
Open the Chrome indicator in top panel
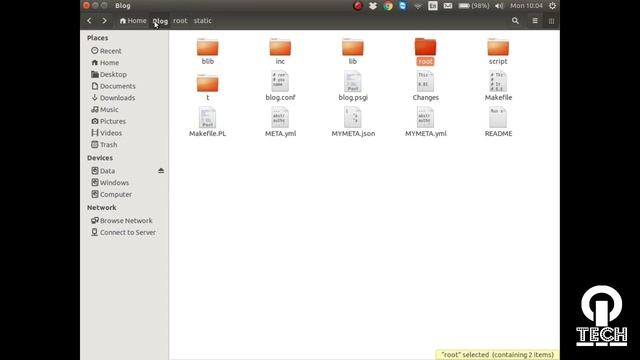[388, 6]
